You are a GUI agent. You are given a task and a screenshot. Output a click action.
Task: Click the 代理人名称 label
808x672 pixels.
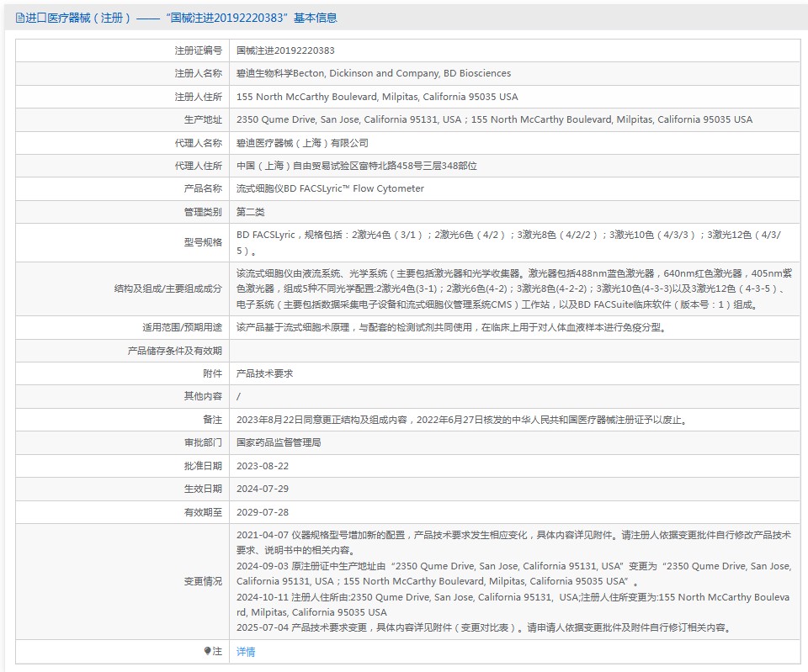(199, 143)
